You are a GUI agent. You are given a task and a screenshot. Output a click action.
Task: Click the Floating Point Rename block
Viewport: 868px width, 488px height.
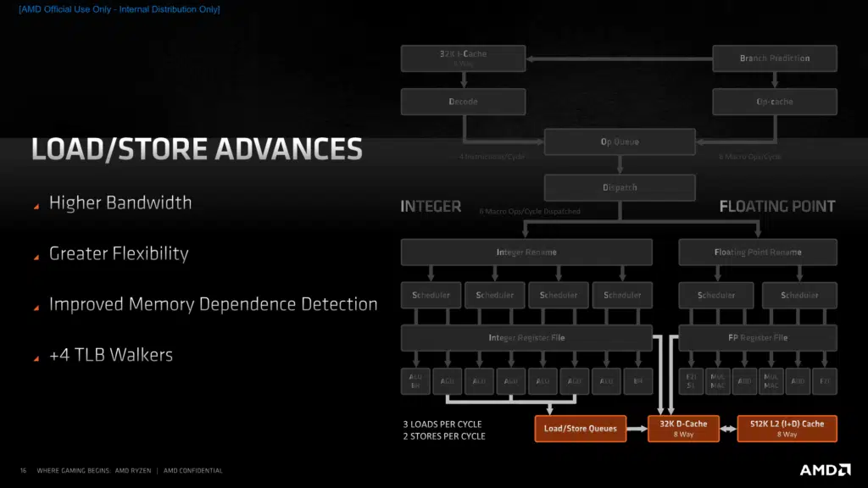pos(758,252)
